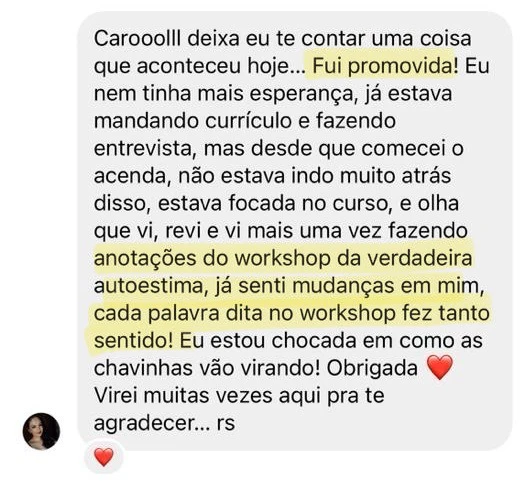Image resolution: width=526 pixels, height=486 pixels.
Task: Click the word agradecer... at the message end
Action: (152, 423)
